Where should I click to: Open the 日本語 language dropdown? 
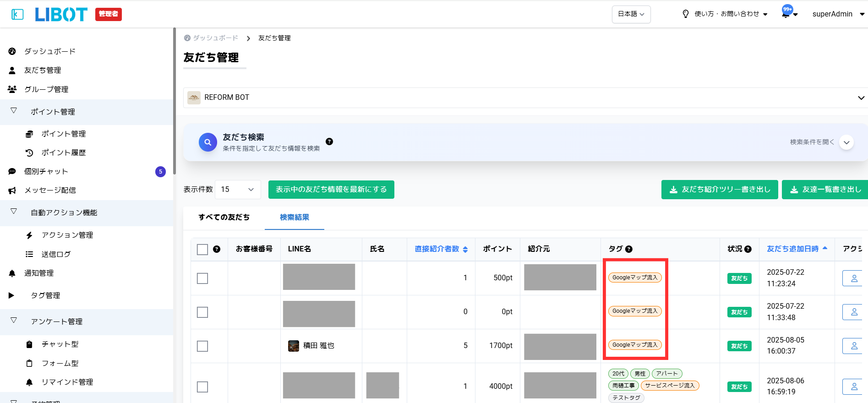(x=631, y=14)
